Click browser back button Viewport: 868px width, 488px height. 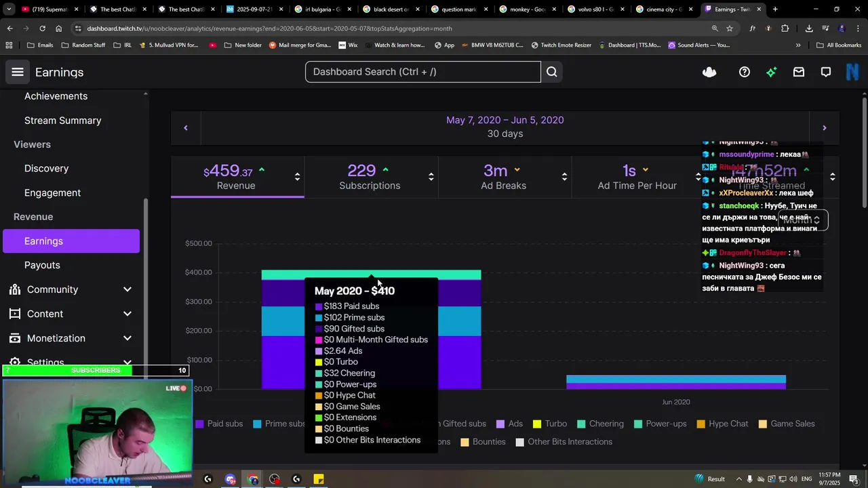coord(9,28)
